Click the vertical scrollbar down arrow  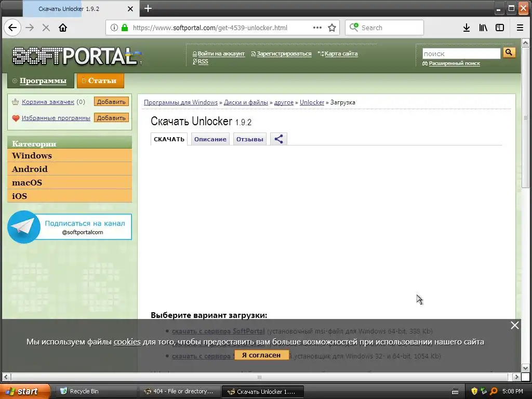[x=525, y=368]
